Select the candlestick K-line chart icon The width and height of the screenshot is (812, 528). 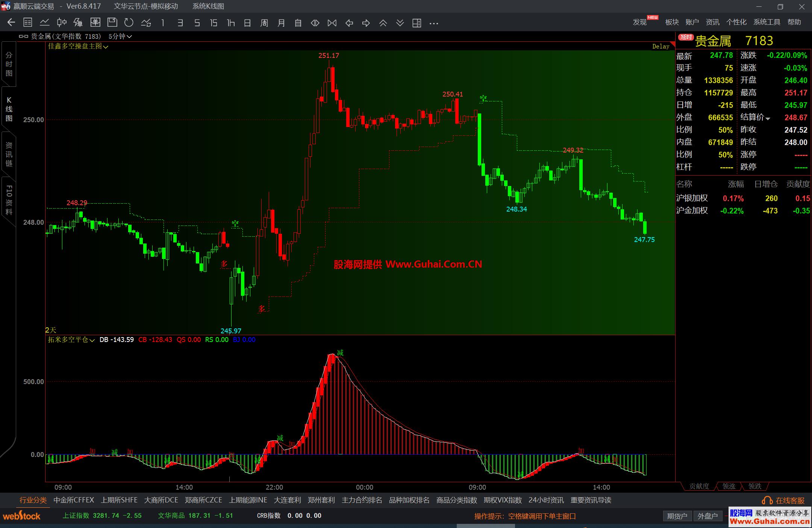pyautogui.click(x=62, y=23)
